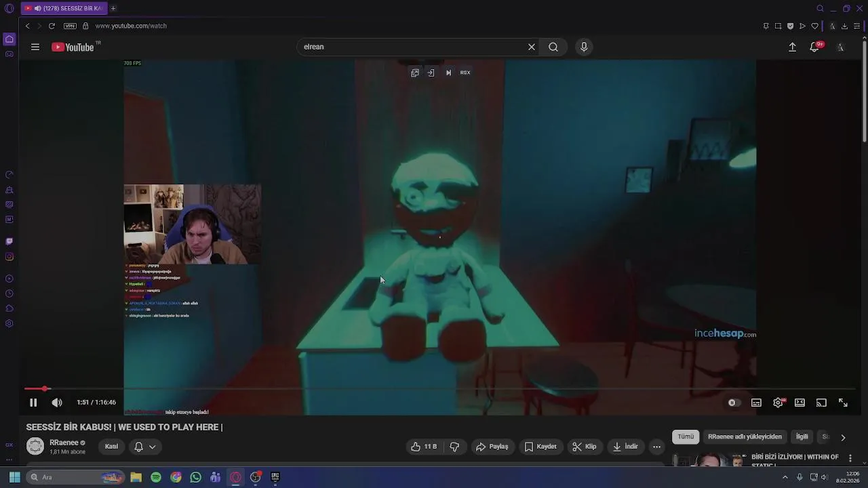Viewport: 868px width, 488px height.
Task: Open Opera menu logo icon
Action: click(9, 8)
